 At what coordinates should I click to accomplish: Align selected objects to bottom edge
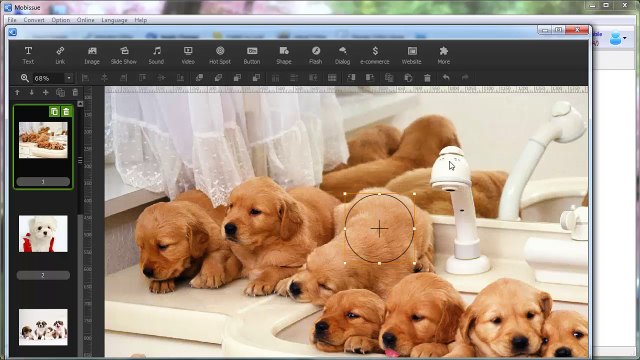(x=180, y=78)
